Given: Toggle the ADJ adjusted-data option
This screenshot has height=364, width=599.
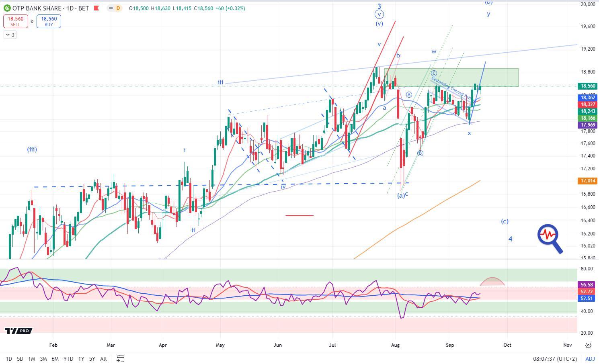Looking at the screenshot, I should coord(590,359).
